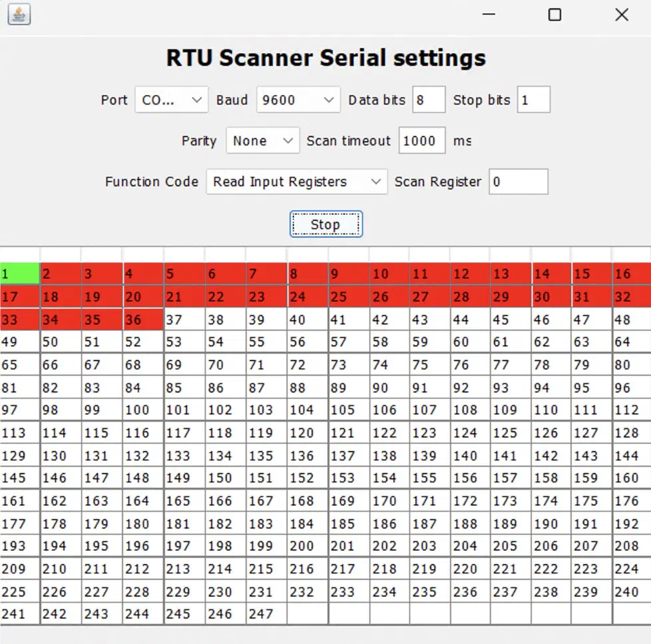Screen dimensions: 651x644
Task: Select red cell for address 36
Action: pyautogui.click(x=143, y=319)
